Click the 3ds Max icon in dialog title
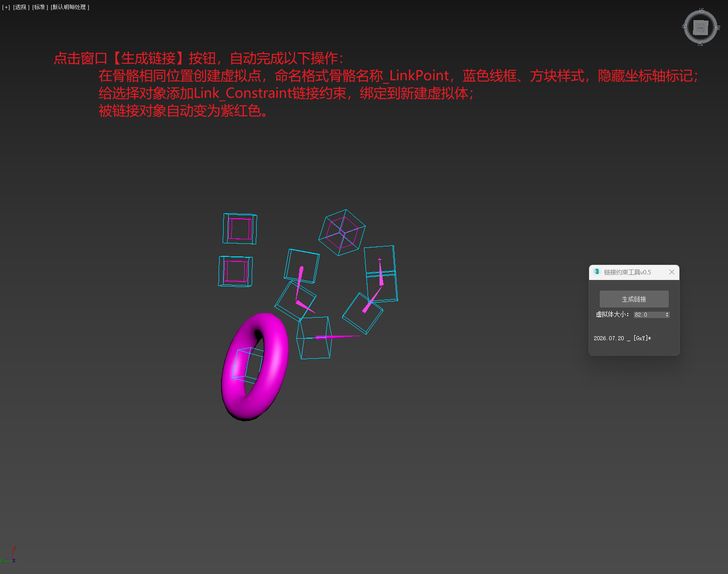 [597, 272]
